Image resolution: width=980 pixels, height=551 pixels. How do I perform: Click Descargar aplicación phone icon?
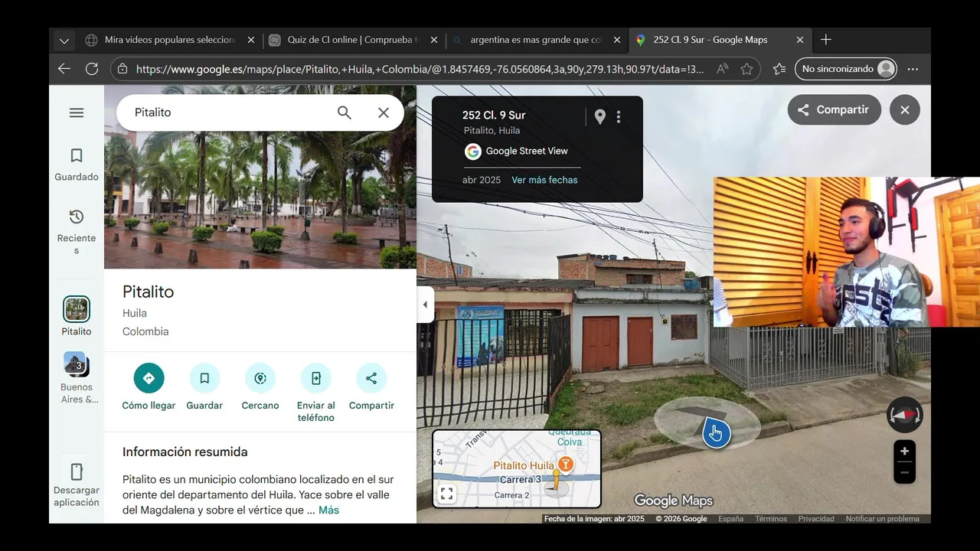pyautogui.click(x=77, y=471)
